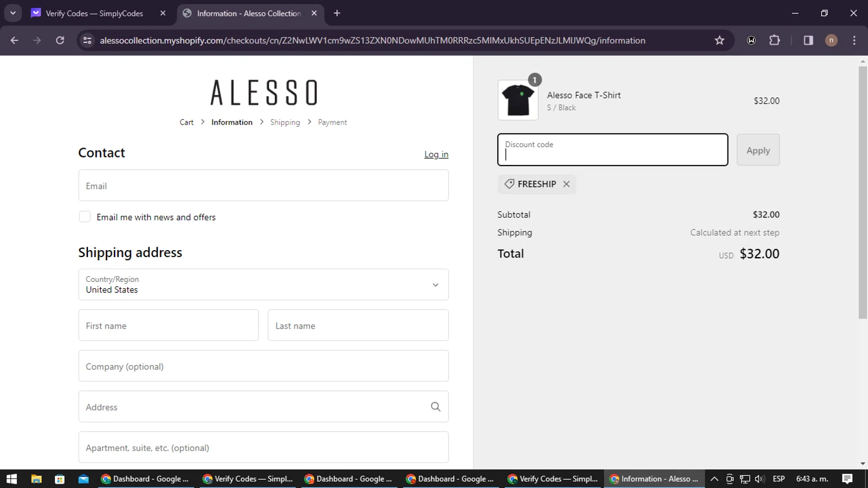Click the address bar URL

click(372, 41)
